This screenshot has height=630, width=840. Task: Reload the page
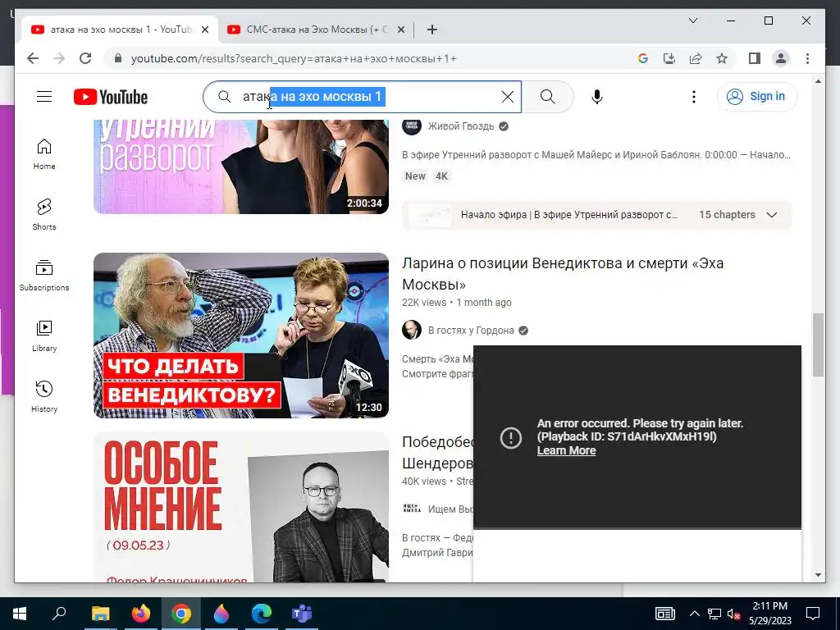(x=85, y=58)
